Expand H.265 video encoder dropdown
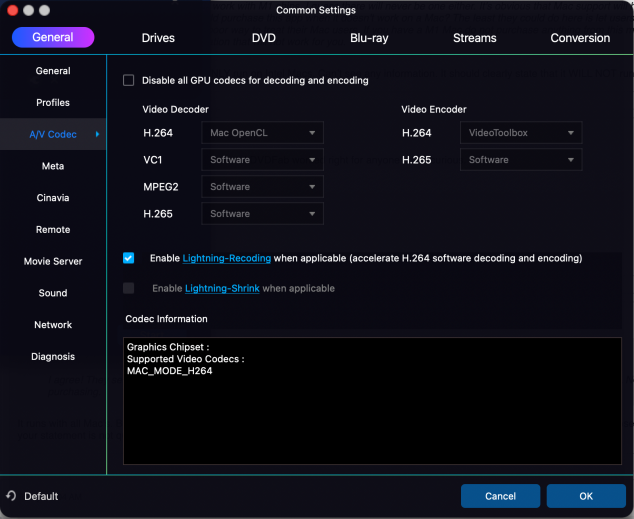634x519 pixels. tap(520, 160)
